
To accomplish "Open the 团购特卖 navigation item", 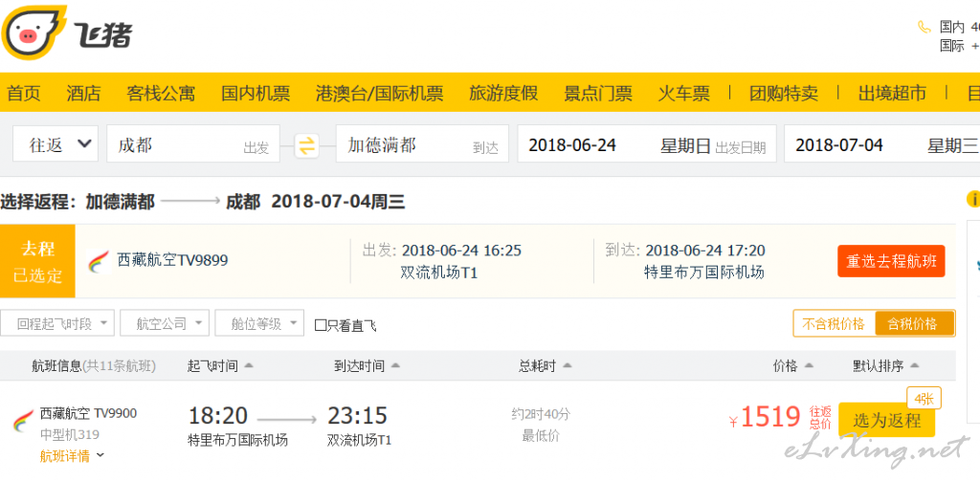I will click(784, 93).
